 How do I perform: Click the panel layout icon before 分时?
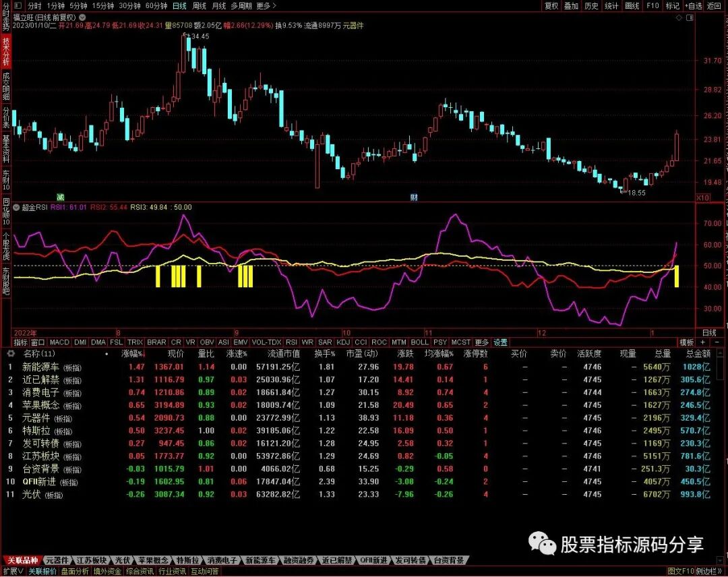coord(17,5)
